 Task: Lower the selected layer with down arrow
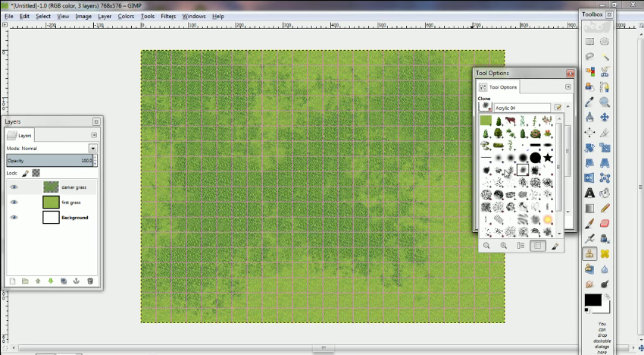coord(51,281)
